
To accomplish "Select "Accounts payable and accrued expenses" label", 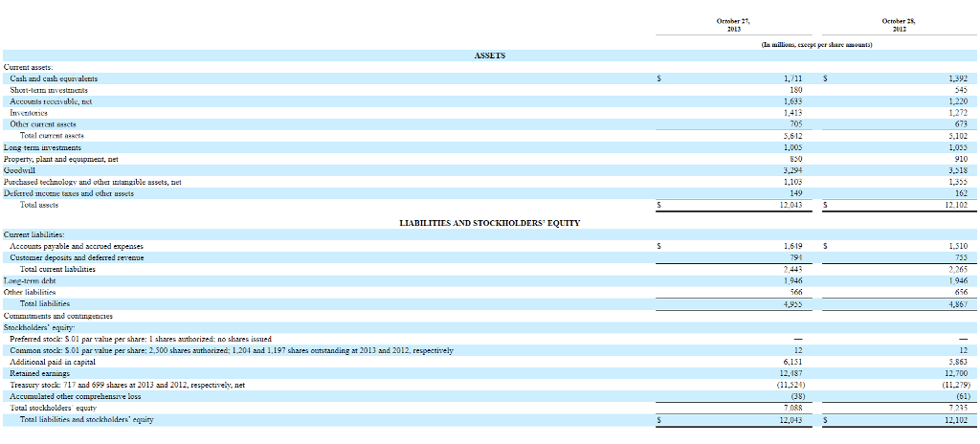I will point(77,246).
